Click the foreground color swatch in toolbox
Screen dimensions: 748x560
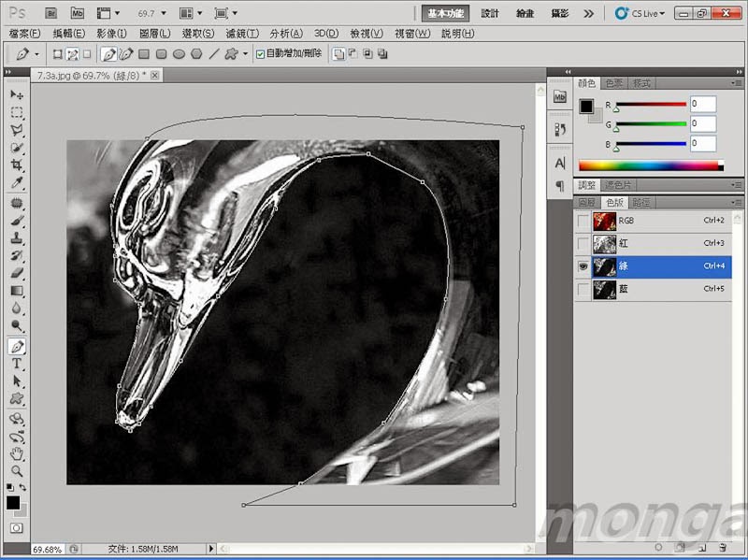pyautogui.click(x=12, y=502)
